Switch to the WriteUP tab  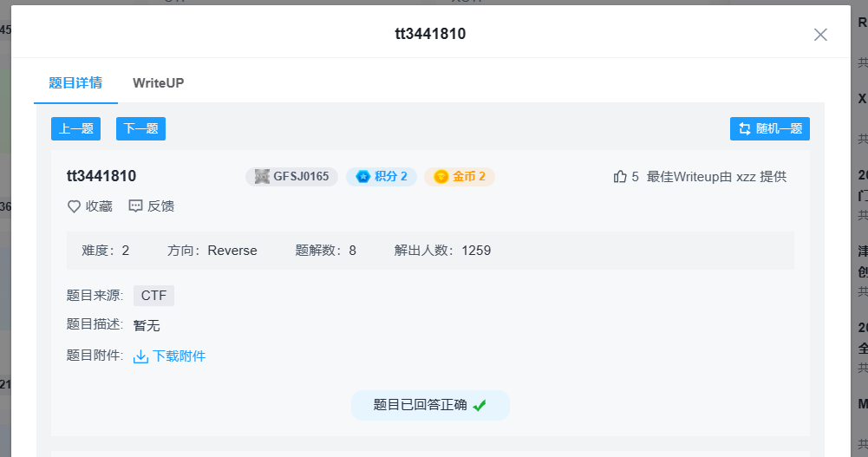pyautogui.click(x=158, y=83)
